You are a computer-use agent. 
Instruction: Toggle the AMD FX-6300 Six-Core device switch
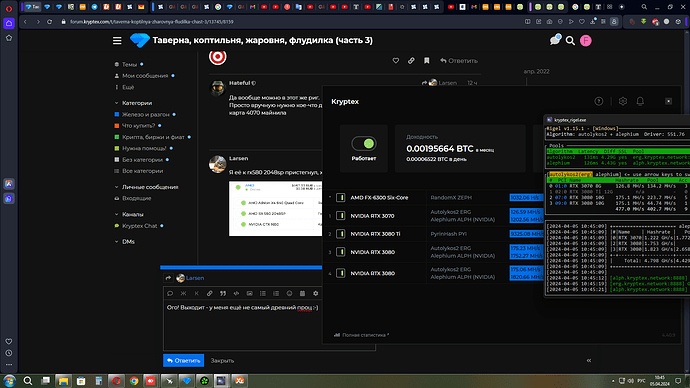coord(341,198)
